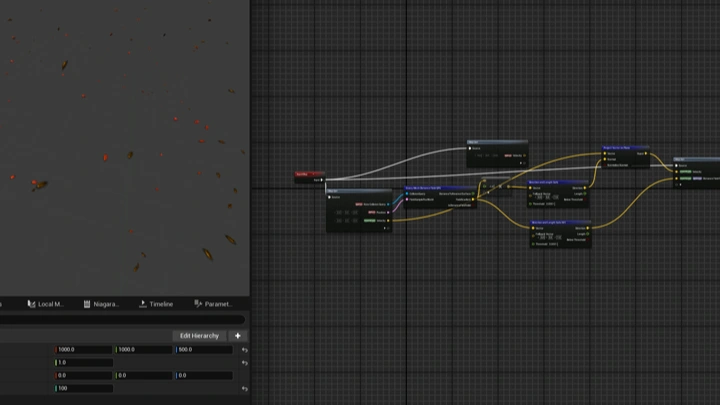720x405 pixels.
Task: Click the Edit Hierarchy button
Action: pyautogui.click(x=198, y=336)
